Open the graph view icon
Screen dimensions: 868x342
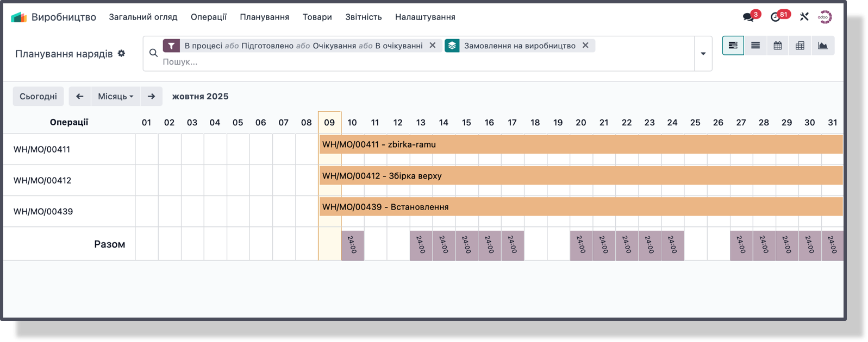coord(823,46)
